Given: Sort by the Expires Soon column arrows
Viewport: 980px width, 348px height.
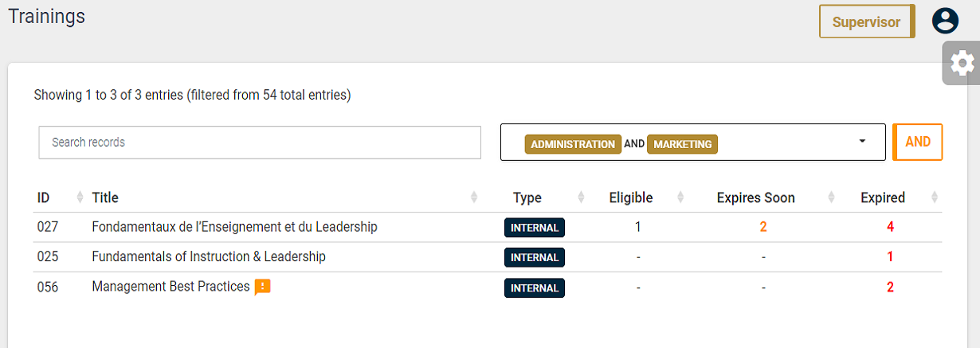Looking at the screenshot, I should coord(832,197).
